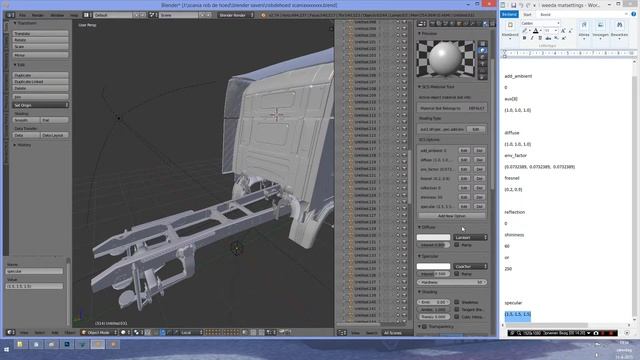Select the cube preview type icon
This screenshot has height=360, width=640.
(482, 58)
